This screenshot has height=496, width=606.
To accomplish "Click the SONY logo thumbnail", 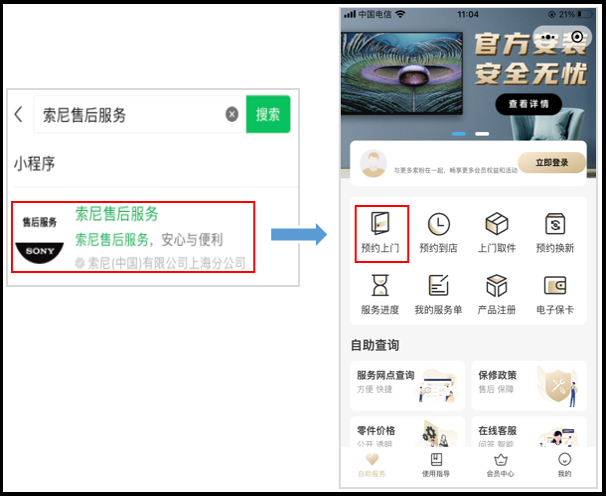I will 39,253.
